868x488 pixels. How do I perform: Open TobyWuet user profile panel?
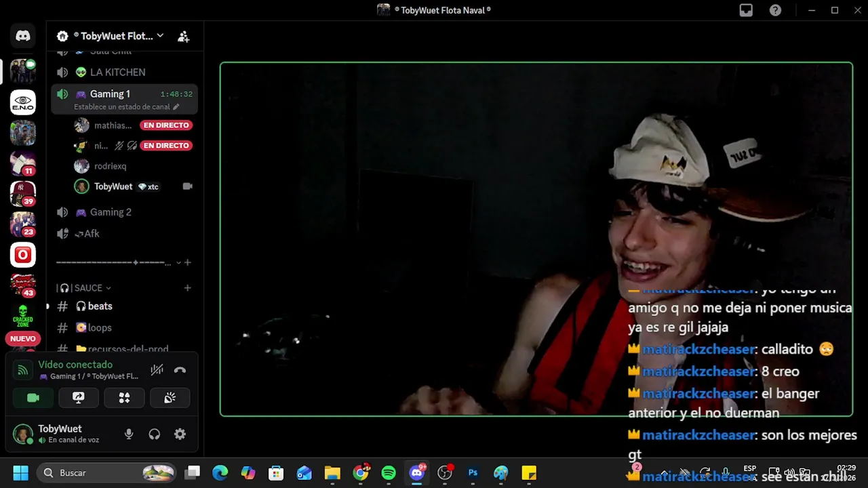point(61,434)
